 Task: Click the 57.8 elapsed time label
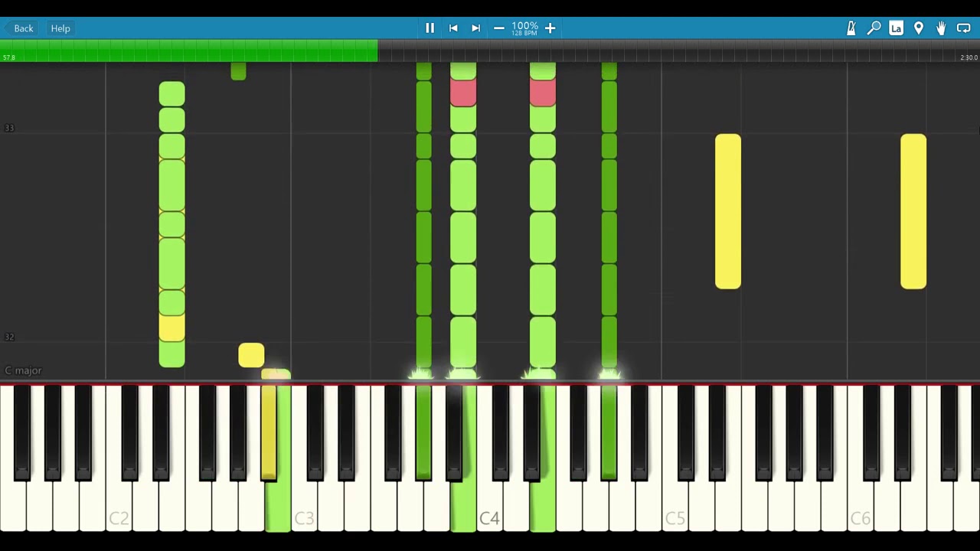coord(8,57)
